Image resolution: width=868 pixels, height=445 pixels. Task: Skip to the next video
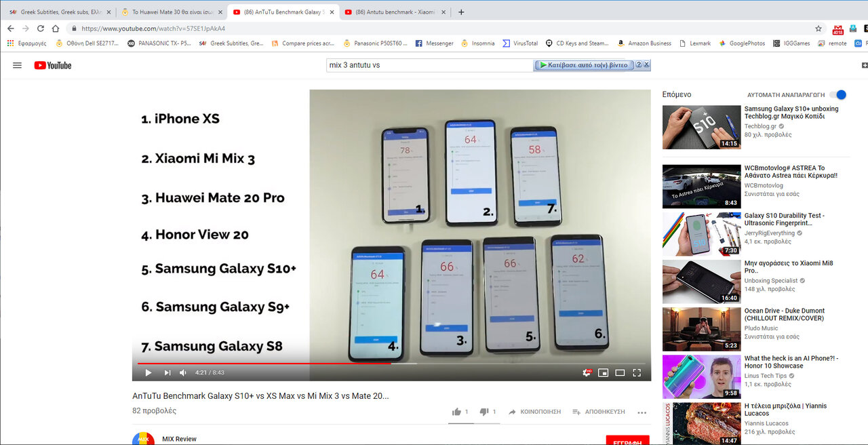click(167, 372)
